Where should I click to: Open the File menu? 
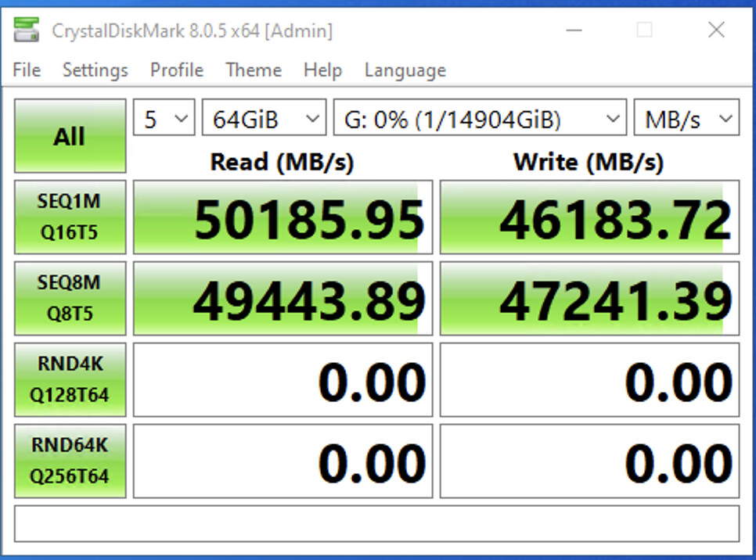[x=27, y=70]
